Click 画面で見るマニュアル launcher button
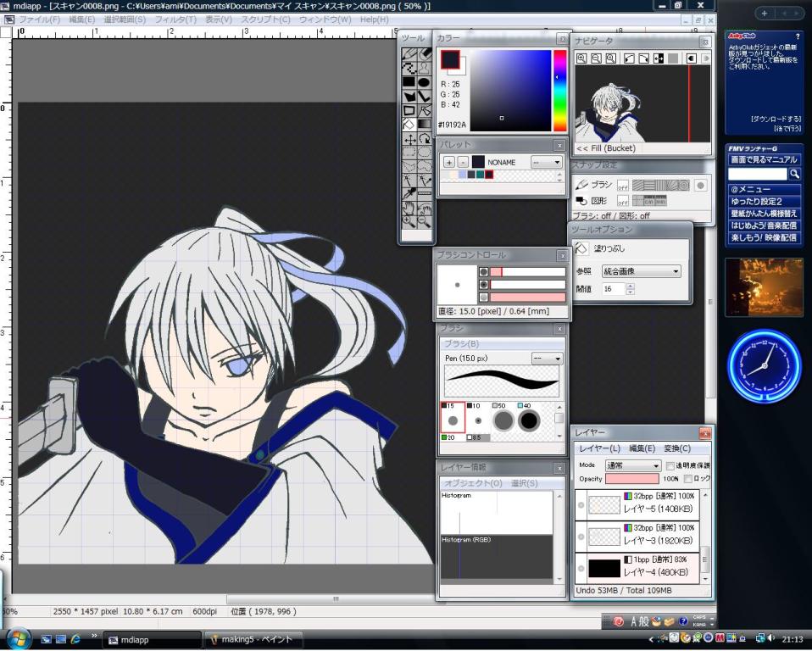This screenshot has height=651, width=812. click(x=764, y=159)
